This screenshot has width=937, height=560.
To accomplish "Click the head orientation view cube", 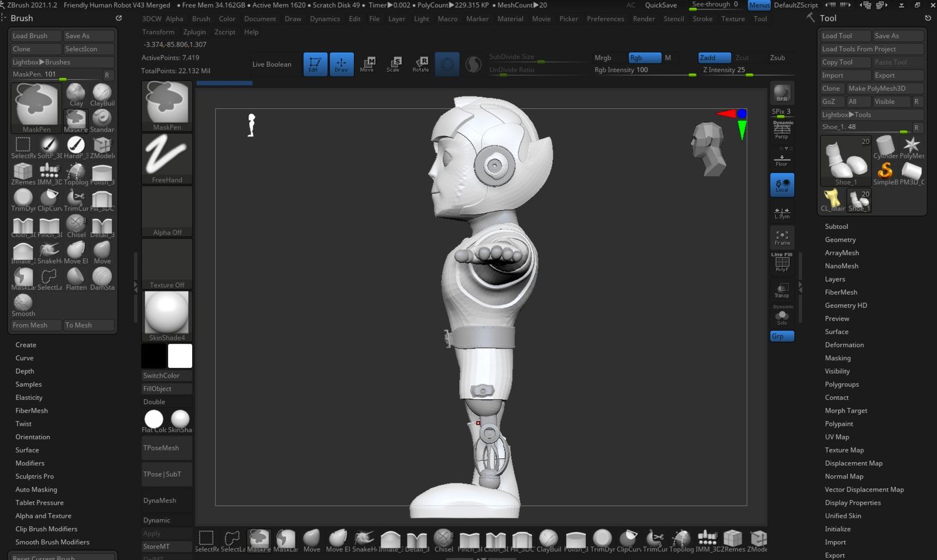I will [x=709, y=149].
